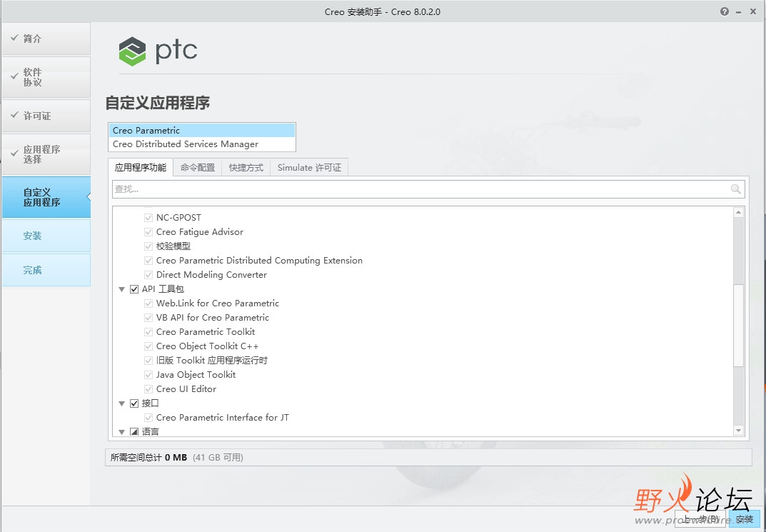Switch to the 快捷方式 tab
The width and height of the screenshot is (766, 532).
[x=246, y=168]
